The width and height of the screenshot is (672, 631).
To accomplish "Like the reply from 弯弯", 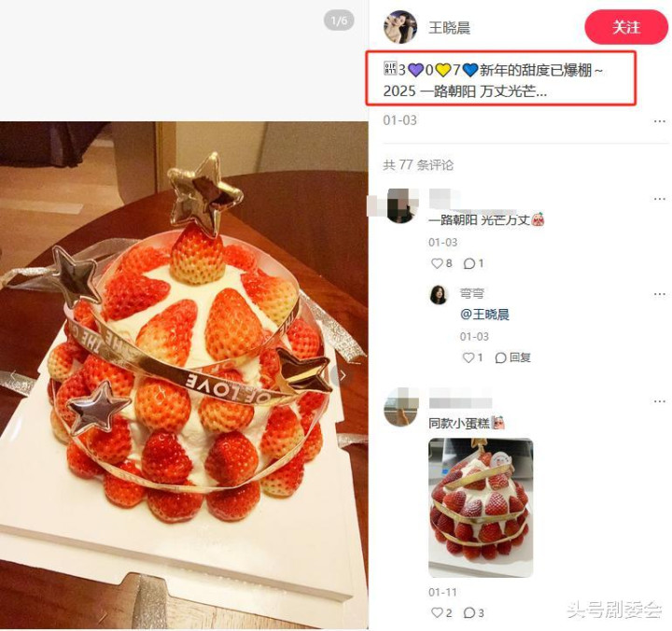I will pos(472,358).
